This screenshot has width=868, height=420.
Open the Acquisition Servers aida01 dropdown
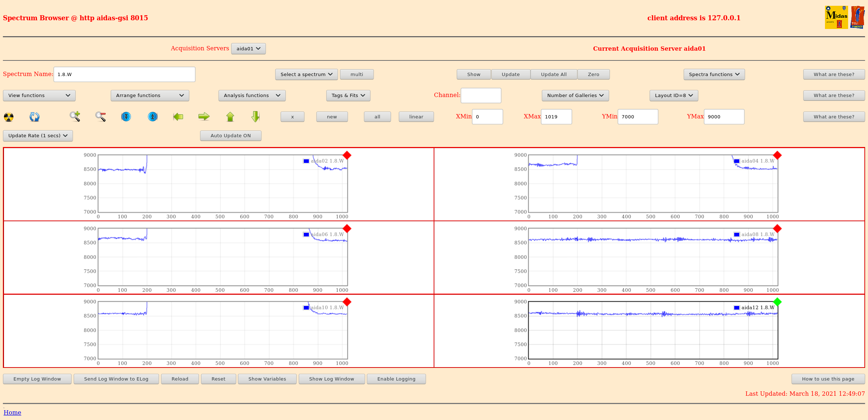pos(248,49)
